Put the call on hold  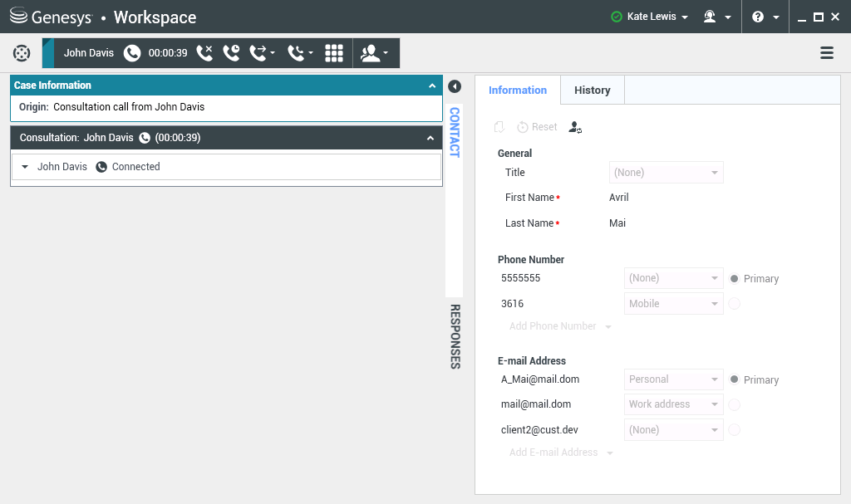[x=231, y=53]
